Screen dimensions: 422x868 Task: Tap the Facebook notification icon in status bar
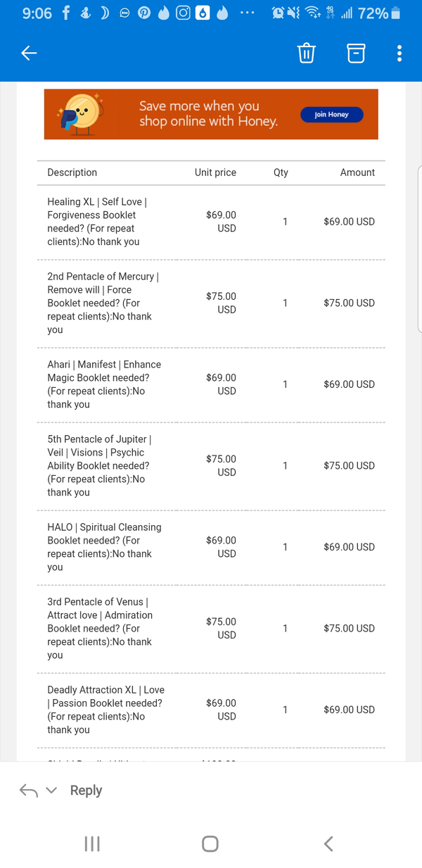click(65, 13)
